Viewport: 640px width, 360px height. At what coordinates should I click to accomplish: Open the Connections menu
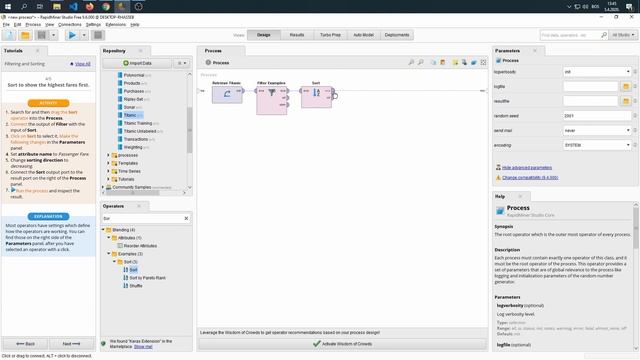[70, 24]
